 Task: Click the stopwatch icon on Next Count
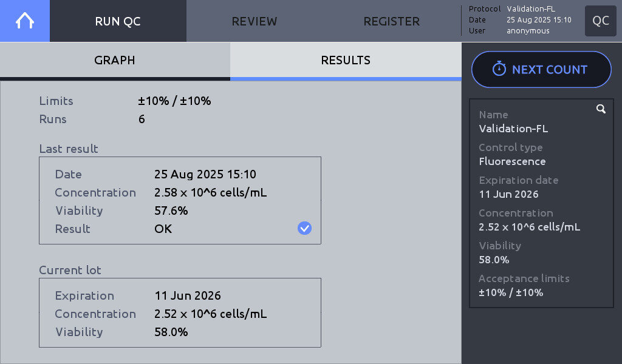tap(499, 69)
